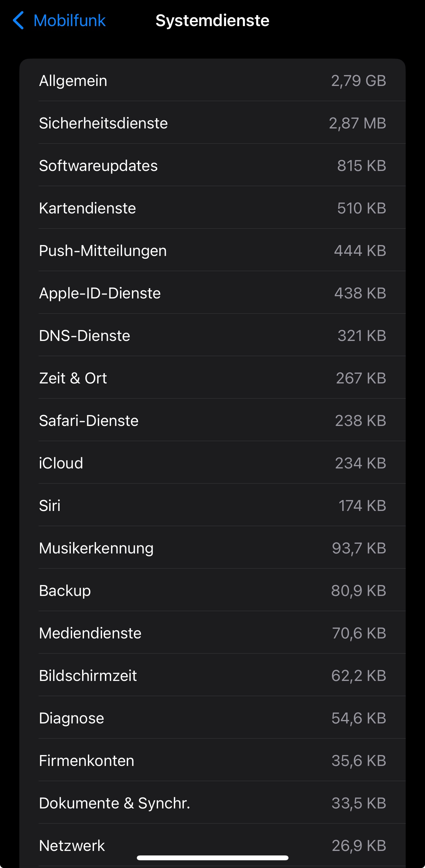
Task: Tap the Sicherheitsdienste entry
Action: [x=212, y=123]
